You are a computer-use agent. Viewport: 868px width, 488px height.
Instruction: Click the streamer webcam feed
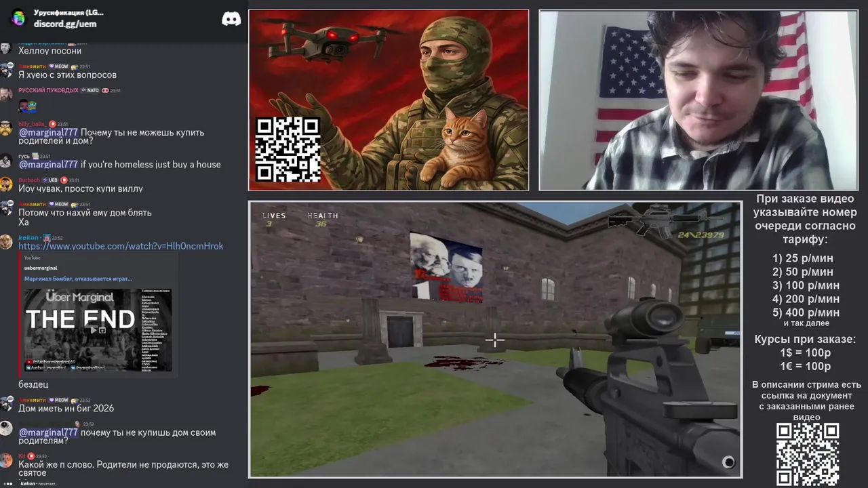[698, 100]
